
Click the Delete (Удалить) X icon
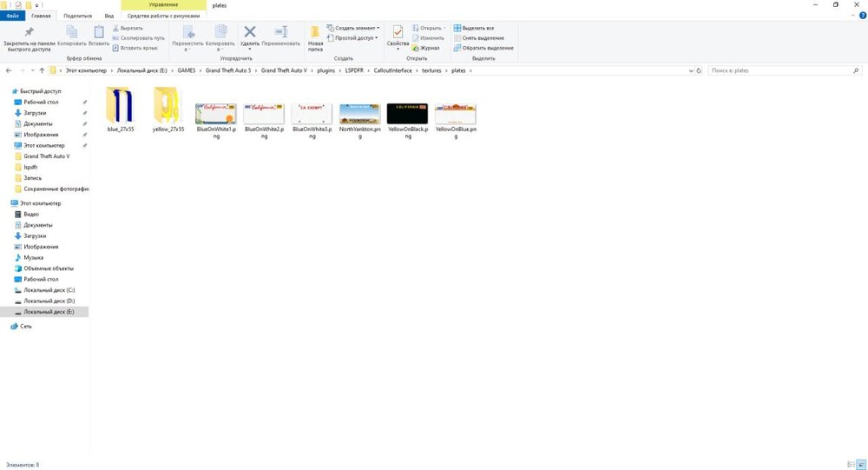pyautogui.click(x=250, y=32)
